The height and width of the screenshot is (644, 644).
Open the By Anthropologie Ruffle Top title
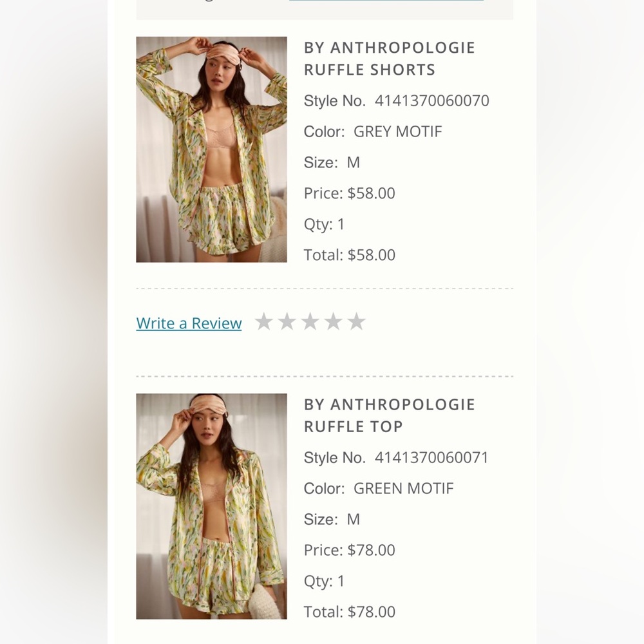click(389, 415)
